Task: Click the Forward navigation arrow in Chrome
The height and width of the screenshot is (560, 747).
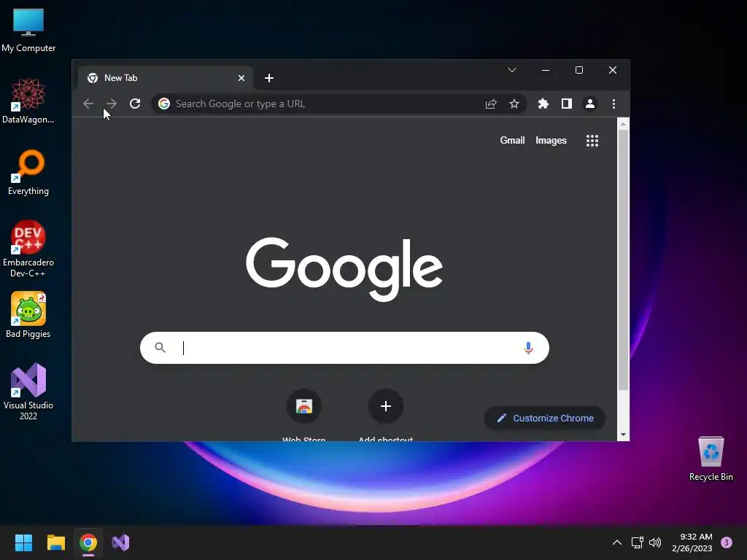Action: coord(112,104)
